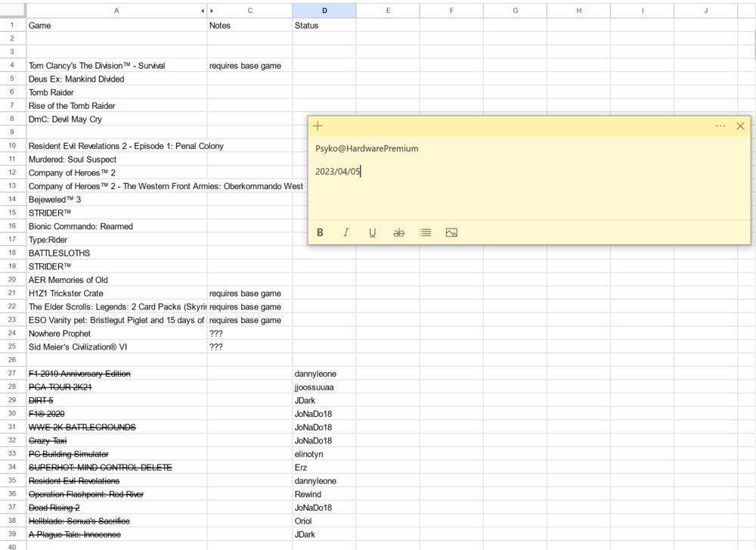The height and width of the screenshot is (550, 756).
Task: Toggle underline formatting in sticky note
Action: pos(372,232)
